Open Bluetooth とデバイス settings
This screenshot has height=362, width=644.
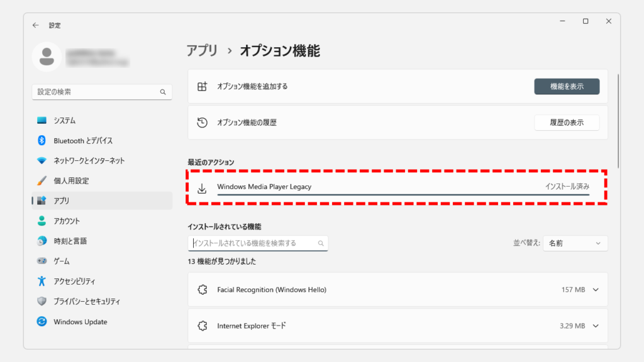[83, 141]
